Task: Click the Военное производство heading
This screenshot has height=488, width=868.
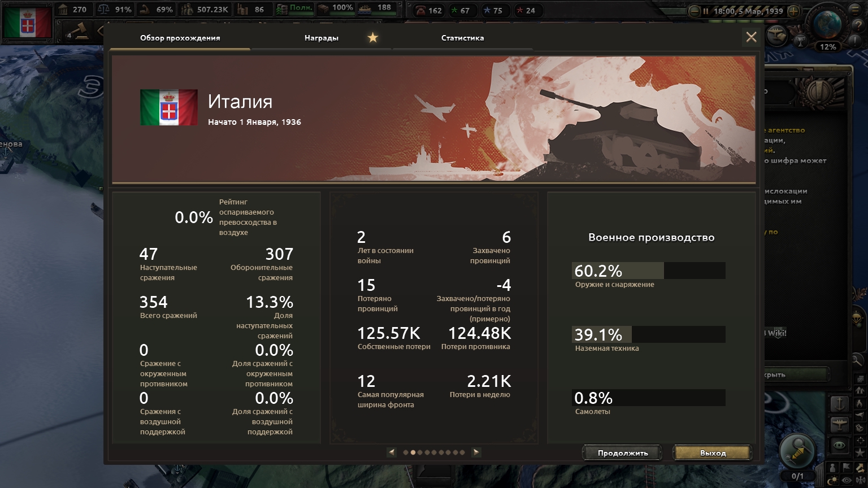Action: [x=652, y=238]
